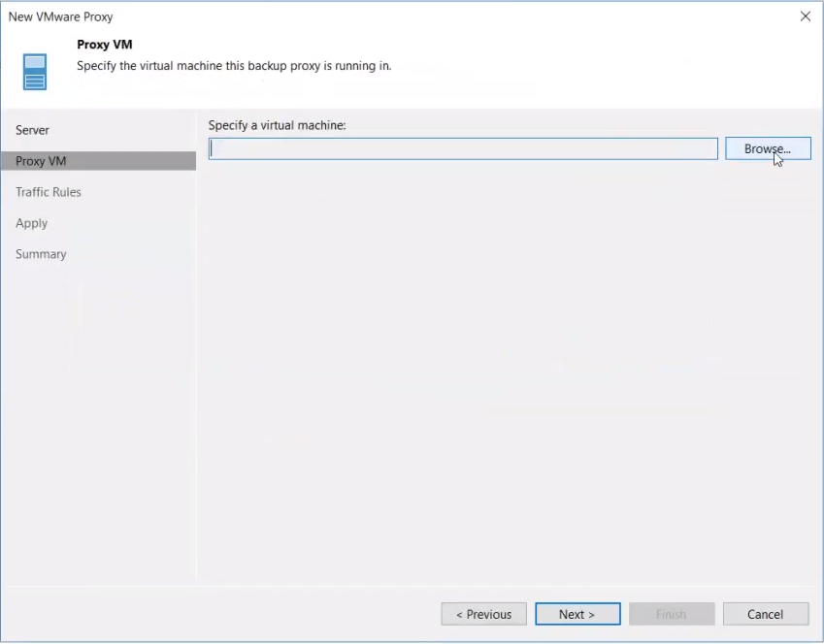Screen dimensions: 824x644
Task: Click the blue proxy server icon in header
Action: [35, 72]
